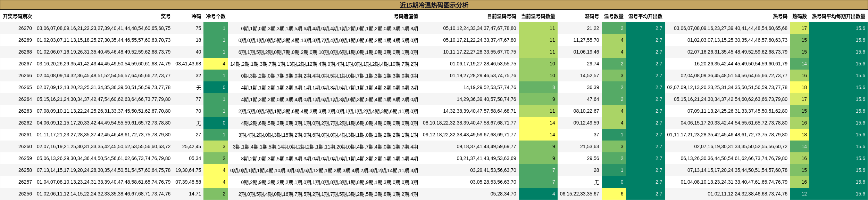
Task: Select winning numbers cell in row 26261
Action: click(103, 135)
